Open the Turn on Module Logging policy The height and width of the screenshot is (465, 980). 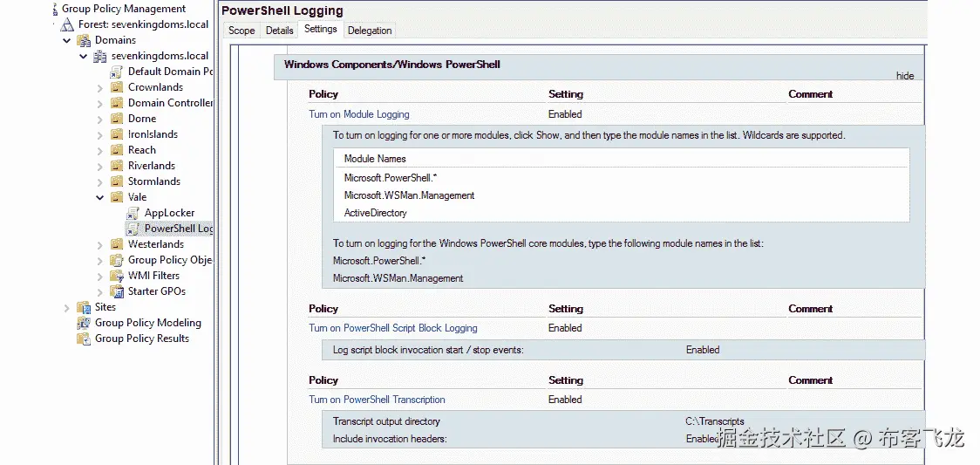[359, 114]
